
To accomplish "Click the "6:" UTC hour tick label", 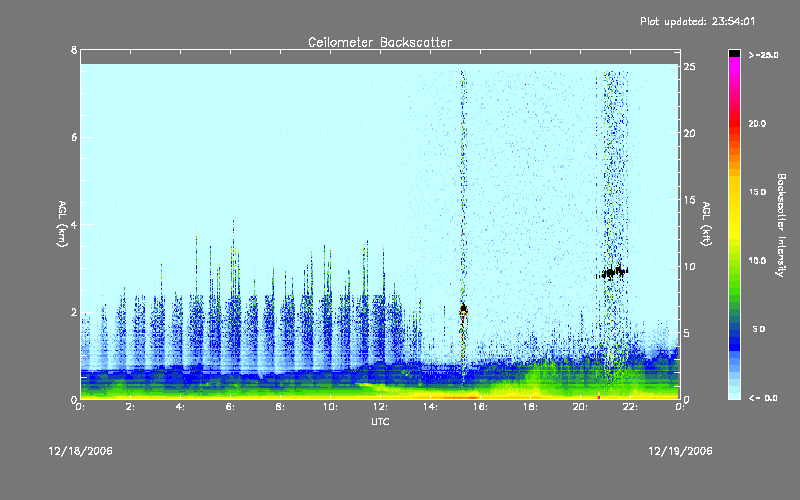I will (x=231, y=407).
